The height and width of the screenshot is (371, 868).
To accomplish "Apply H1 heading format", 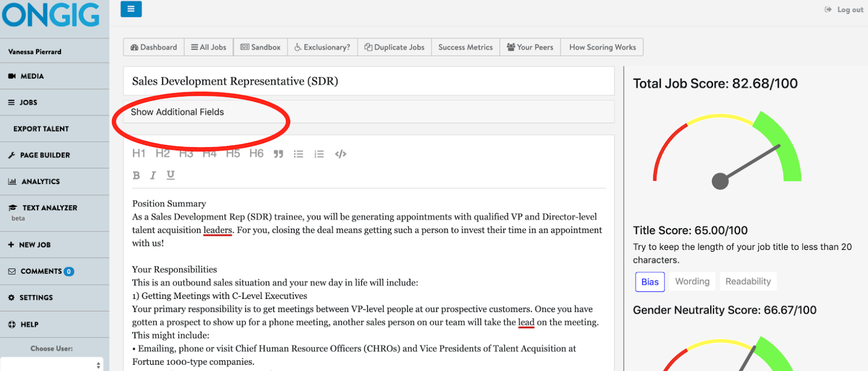I will 139,153.
